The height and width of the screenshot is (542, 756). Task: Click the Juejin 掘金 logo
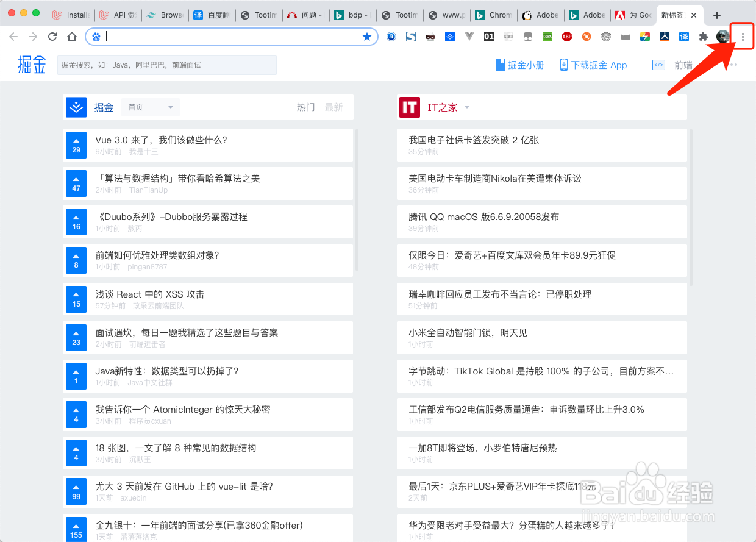32,65
